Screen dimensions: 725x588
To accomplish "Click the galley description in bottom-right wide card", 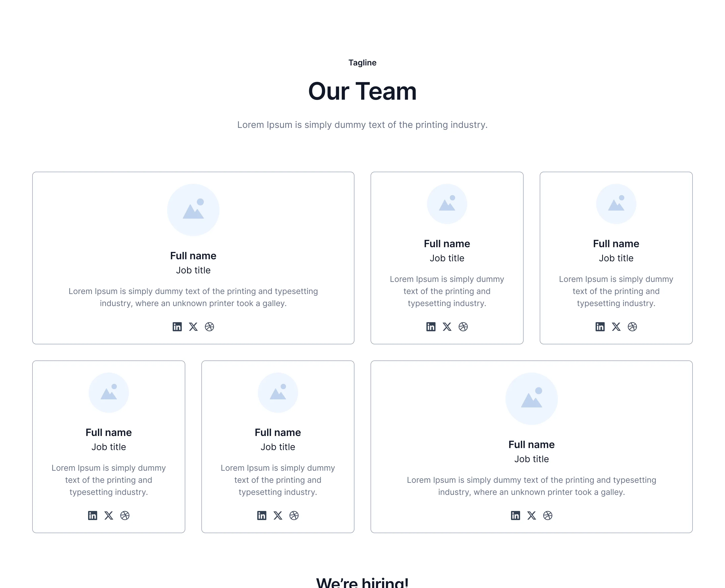I will pyautogui.click(x=532, y=486).
